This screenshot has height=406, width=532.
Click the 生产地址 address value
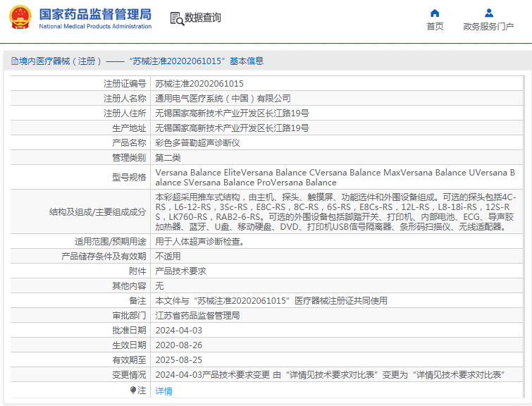point(232,128)
